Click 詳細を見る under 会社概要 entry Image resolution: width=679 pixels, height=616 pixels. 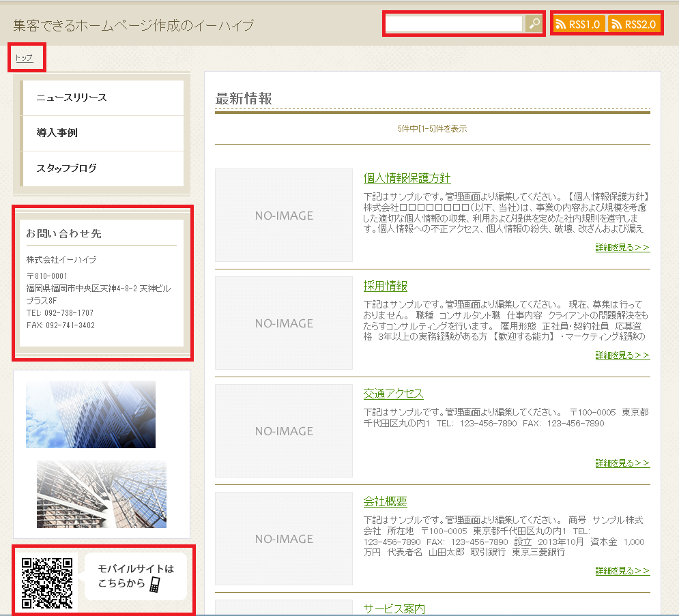[x=622, y=571]
